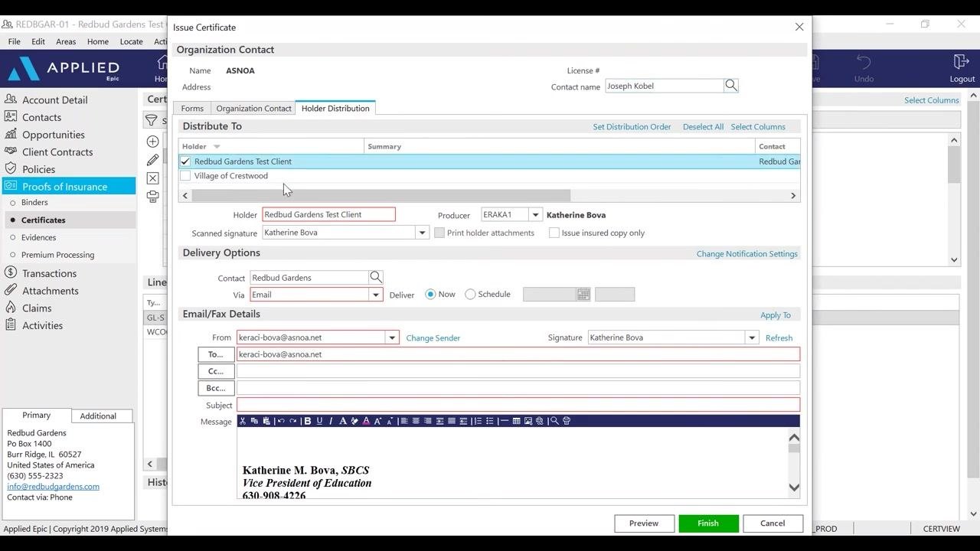This screenshot has height=551, width=980.
Task: Click the Cut icon in the message toolbar
Action: pos(243,421)
